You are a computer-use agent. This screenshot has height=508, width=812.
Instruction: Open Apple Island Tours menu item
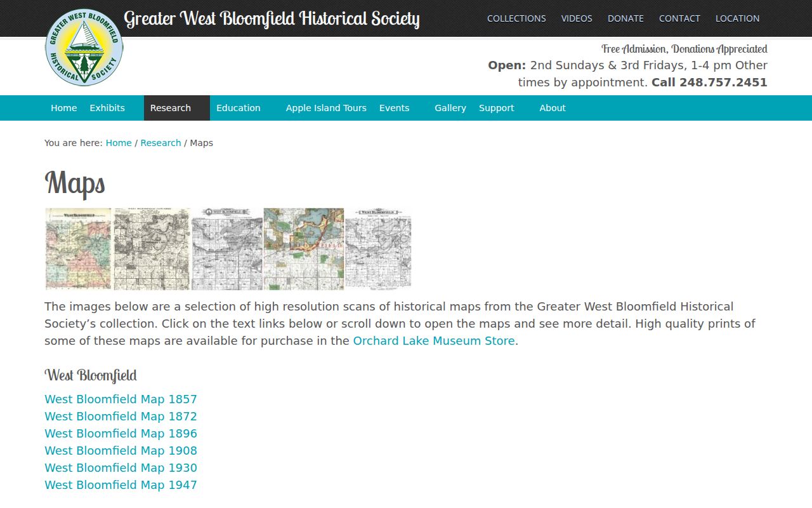tap(326, 108)
